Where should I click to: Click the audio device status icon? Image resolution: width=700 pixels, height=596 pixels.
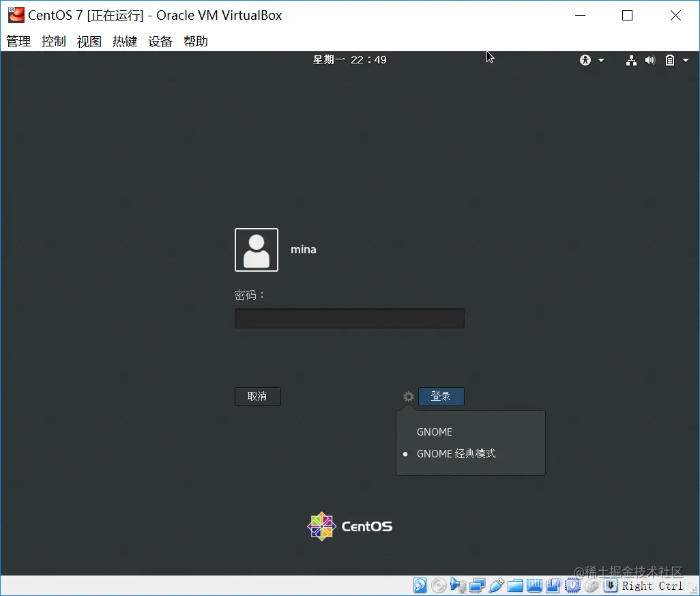pos(458,585)
